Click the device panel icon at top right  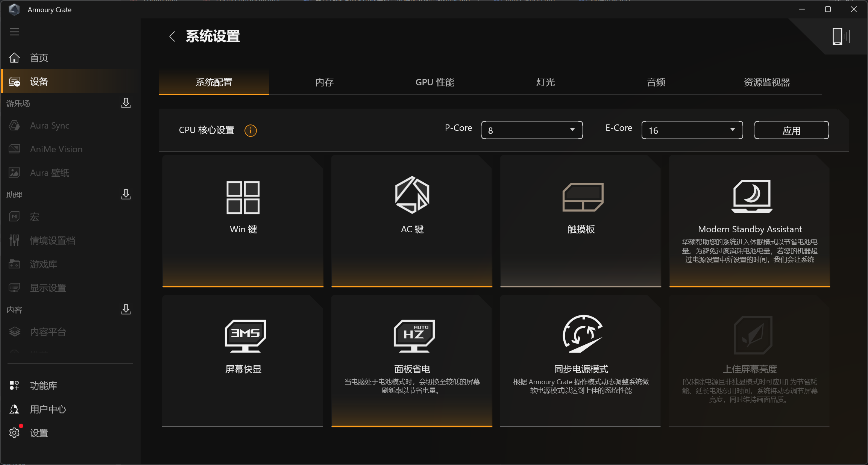pos(841,36)
